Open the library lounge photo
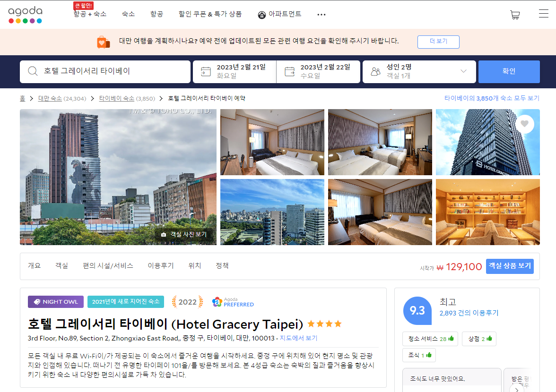Viewport: 556px width, 392px height. click(x=487, y=212)
